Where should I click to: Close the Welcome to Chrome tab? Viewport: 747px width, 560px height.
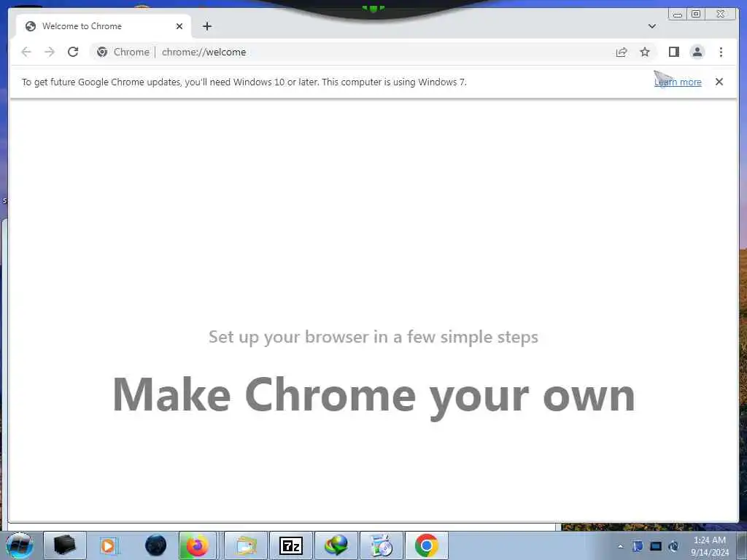pyautogui.click(x=179, y=26)
